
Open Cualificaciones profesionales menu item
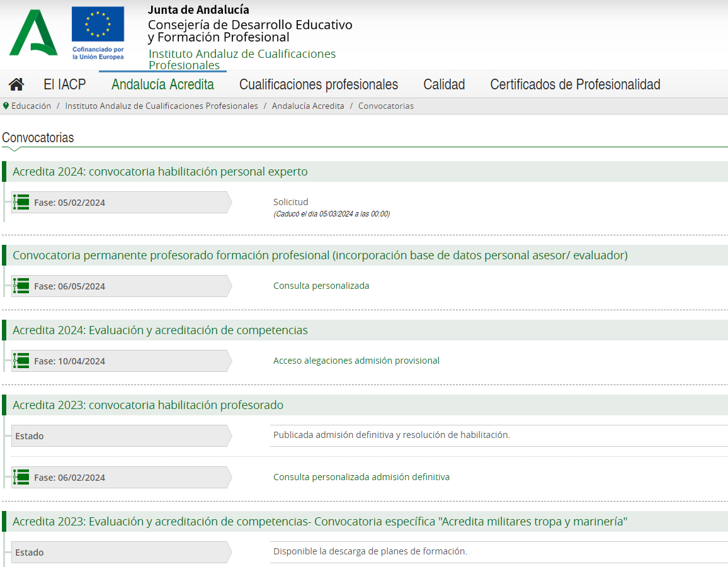pos(319,84)
